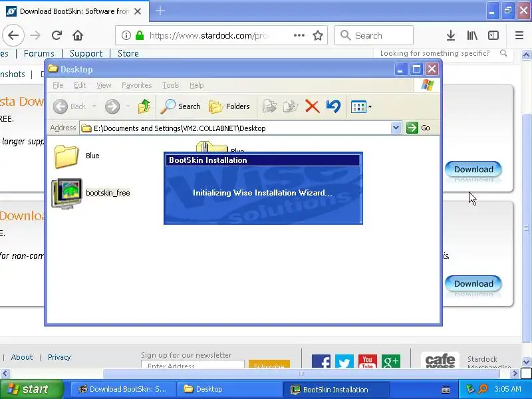
Task: Select Blue zipped folder icon
Action: tap(212, 146)
